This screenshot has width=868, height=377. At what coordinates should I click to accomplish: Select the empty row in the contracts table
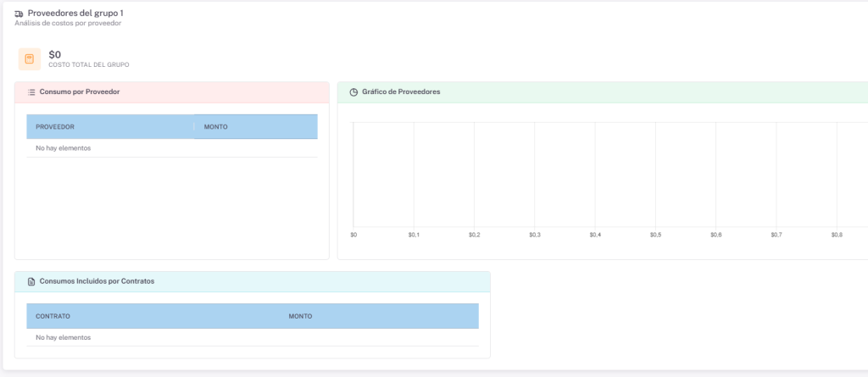[x=253, y=337]
